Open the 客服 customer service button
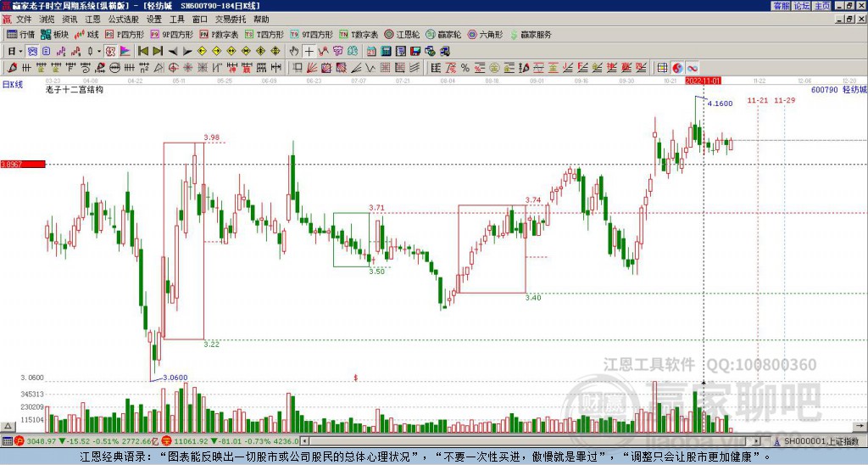Screen dimensions: 868x465 pos(781,6)
